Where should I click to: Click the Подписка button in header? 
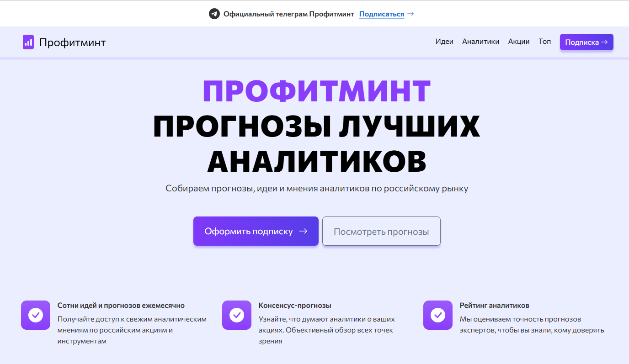click(x=586, y=42)
